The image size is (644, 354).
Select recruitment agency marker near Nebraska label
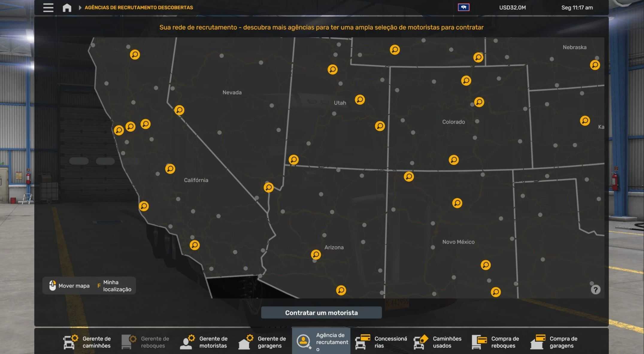(595, 65)
